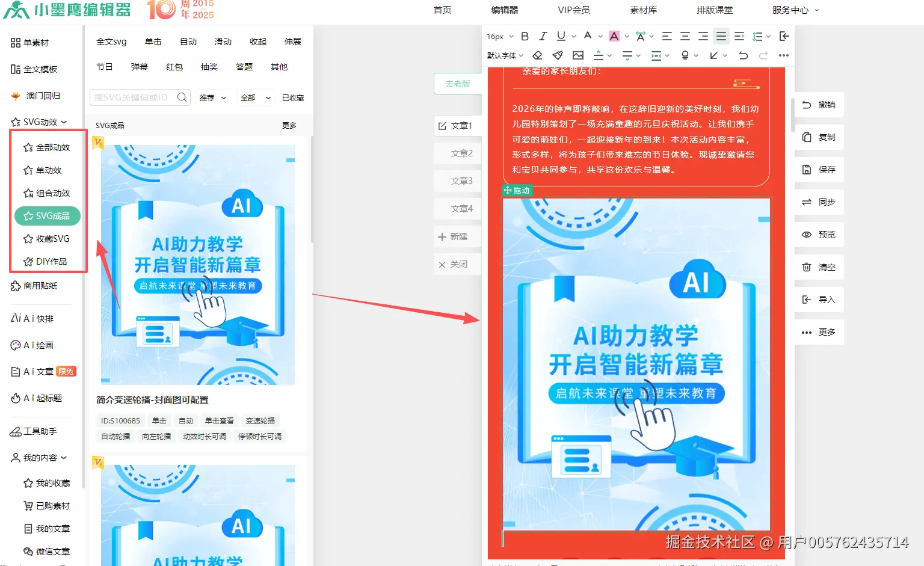Open the 默认字体 font family dropdown
Screen dimensions: 924x566
click(505, 55)
